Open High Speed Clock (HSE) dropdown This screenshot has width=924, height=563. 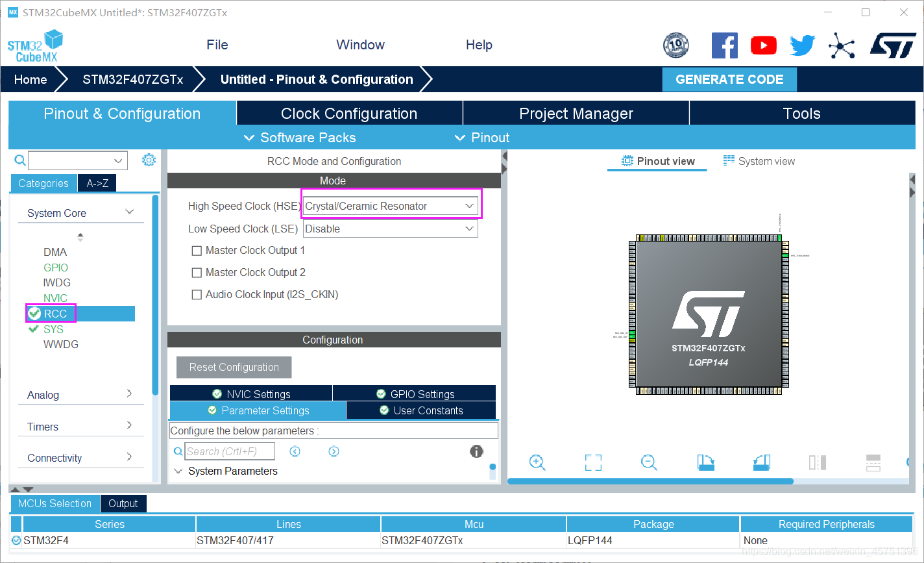[391, 206]
